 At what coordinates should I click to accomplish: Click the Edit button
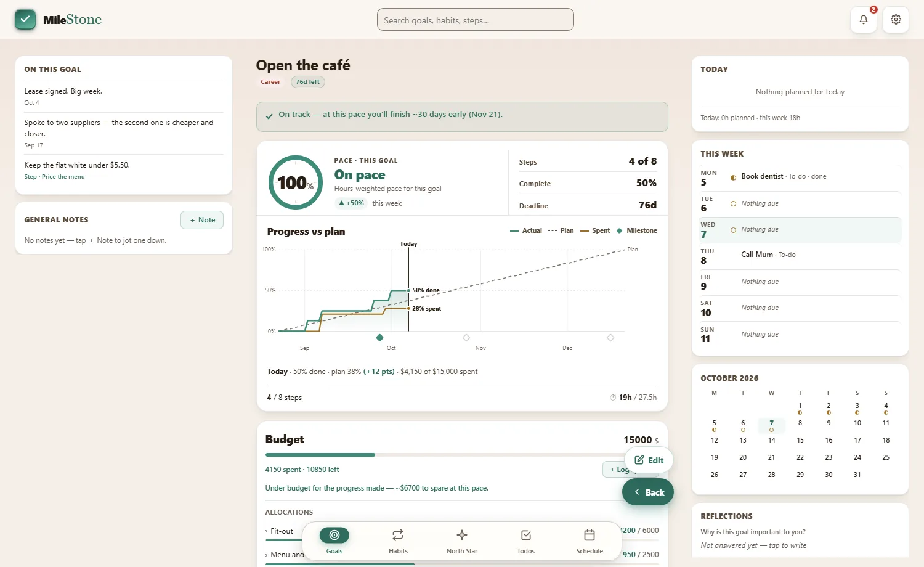649,460
